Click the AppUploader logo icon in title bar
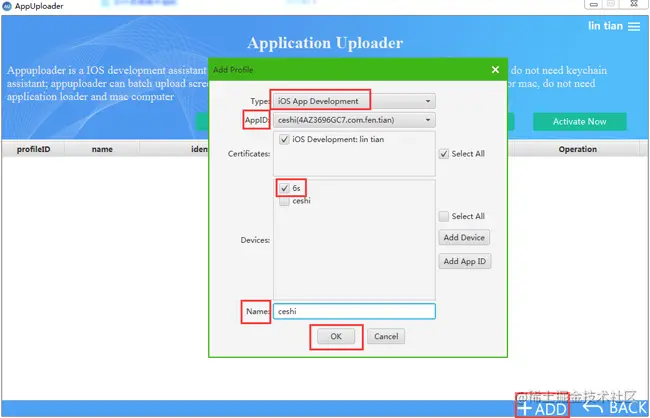Viewport: 650px width, 418px height. (x=7, y=6)
